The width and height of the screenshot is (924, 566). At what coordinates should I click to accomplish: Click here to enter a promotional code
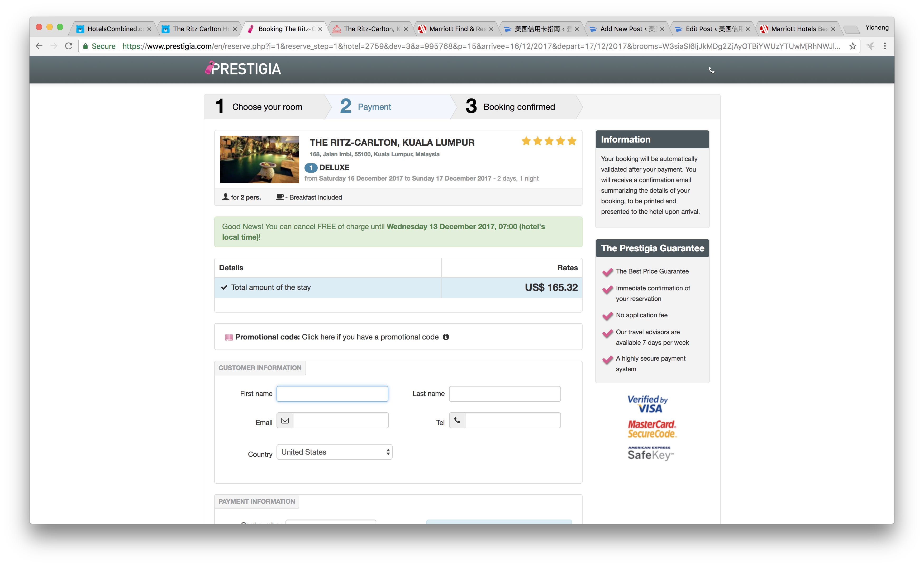point(370,337)
